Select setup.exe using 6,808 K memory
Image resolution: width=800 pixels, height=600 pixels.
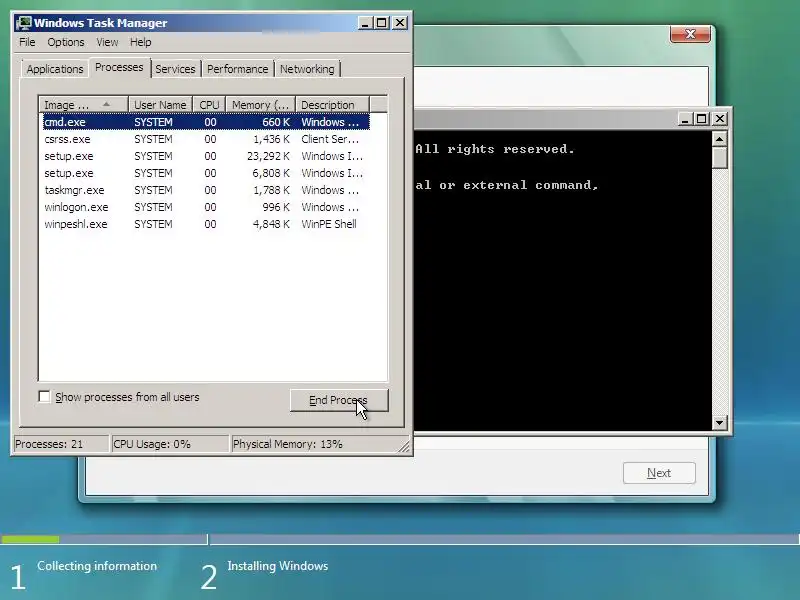pos(206,173)
